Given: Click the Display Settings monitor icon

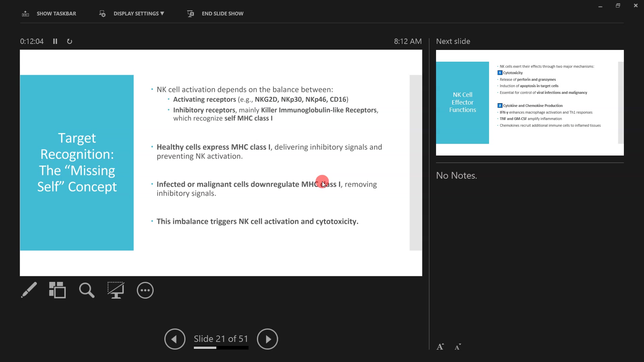Looking at the screenshot, I should (102, 14).
